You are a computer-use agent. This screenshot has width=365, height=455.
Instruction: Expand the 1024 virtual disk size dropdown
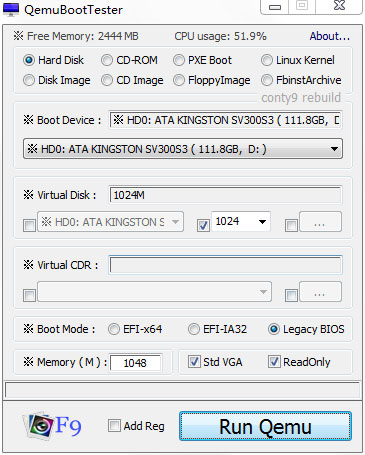(241, 221)
